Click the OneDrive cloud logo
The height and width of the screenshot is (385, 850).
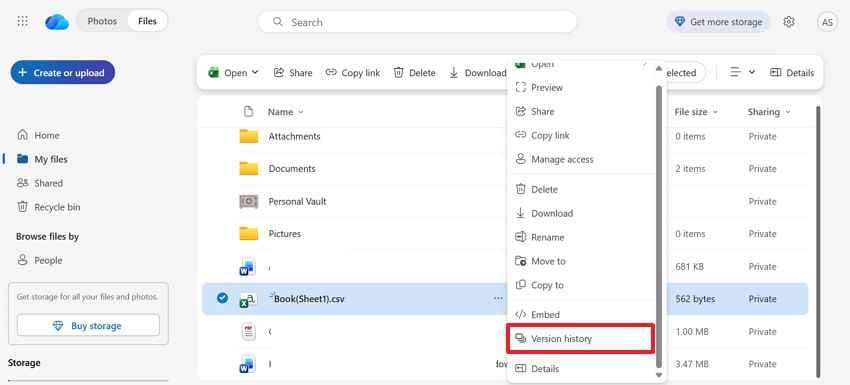tap(57, 22)
